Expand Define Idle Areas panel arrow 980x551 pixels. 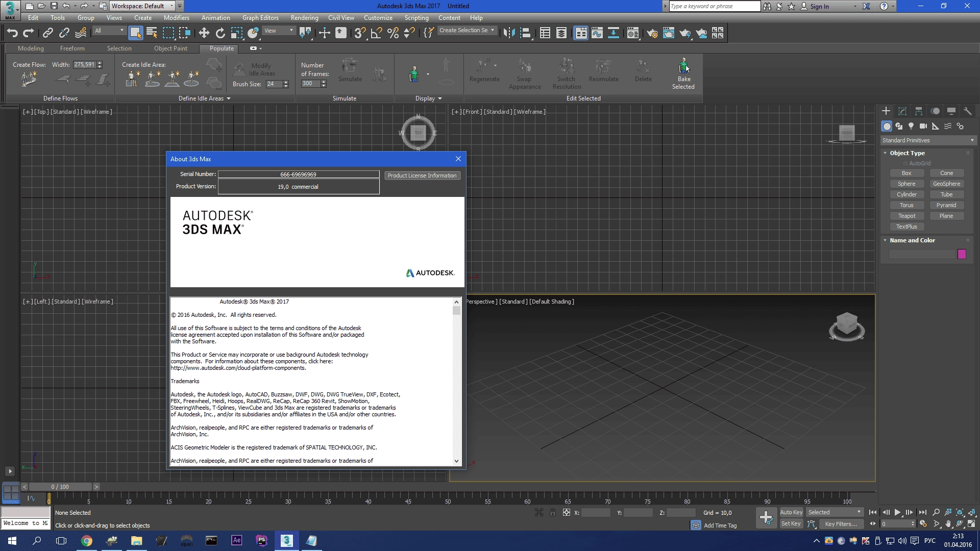pyautogui.click(x=229, y=98)
